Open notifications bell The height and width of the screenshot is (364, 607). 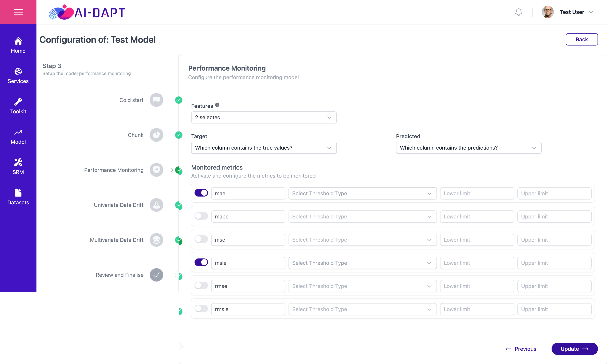pos(518,12)
